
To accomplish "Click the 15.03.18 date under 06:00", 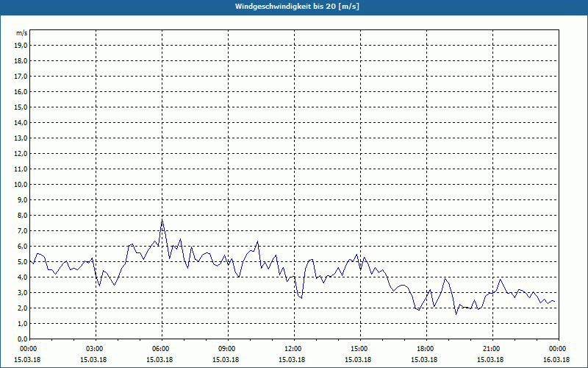I will 159,360.
